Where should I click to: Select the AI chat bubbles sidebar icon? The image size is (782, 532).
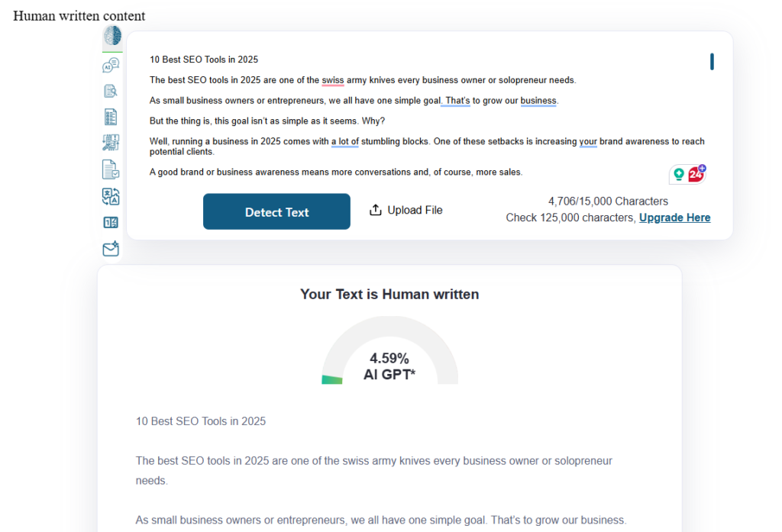tap(111, 65)
